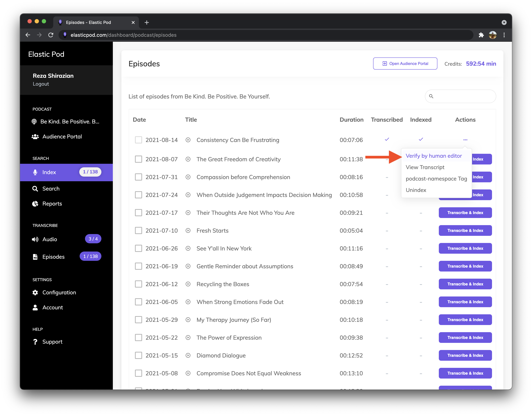The image size is (532, 416).
Task: Select View Transcript from the menu
Action: [x=425, y=167]
